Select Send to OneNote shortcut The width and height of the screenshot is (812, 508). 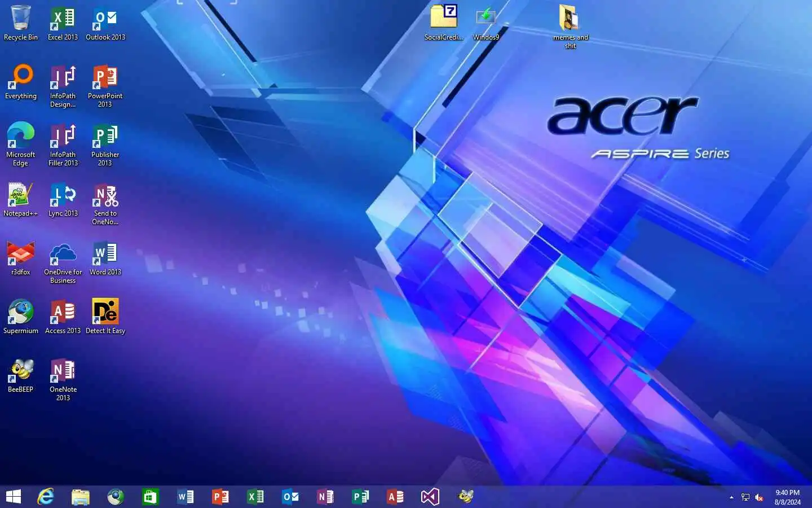tap(105, 203)
